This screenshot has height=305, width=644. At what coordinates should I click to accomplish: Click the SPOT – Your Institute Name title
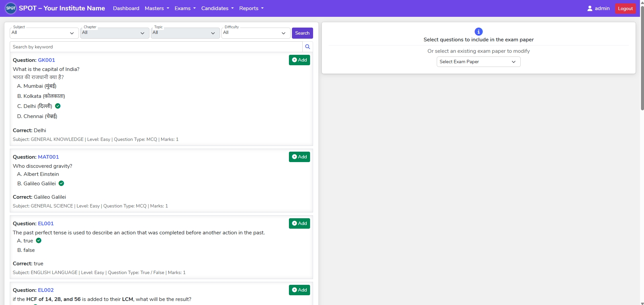tap(62, 8)
